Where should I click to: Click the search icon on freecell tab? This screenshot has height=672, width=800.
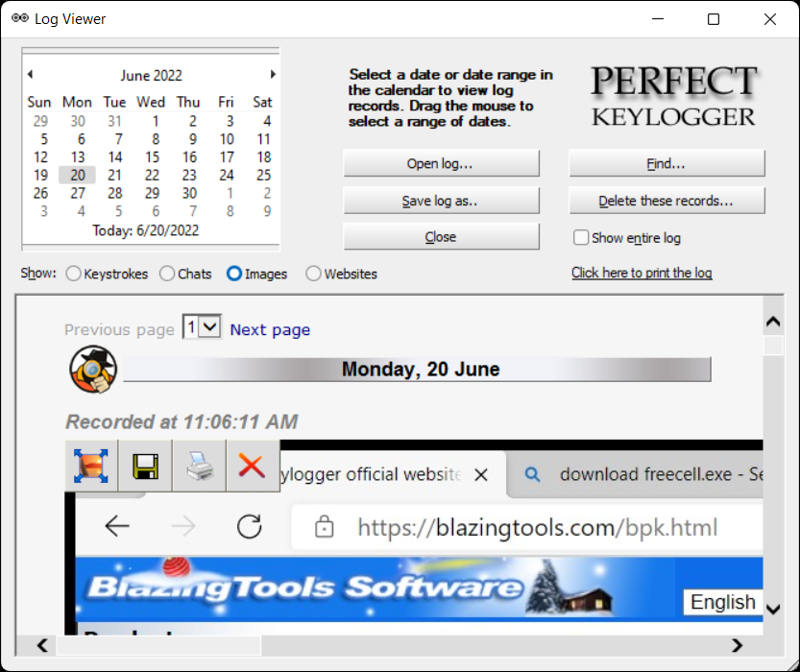click(x=532, y=474)
